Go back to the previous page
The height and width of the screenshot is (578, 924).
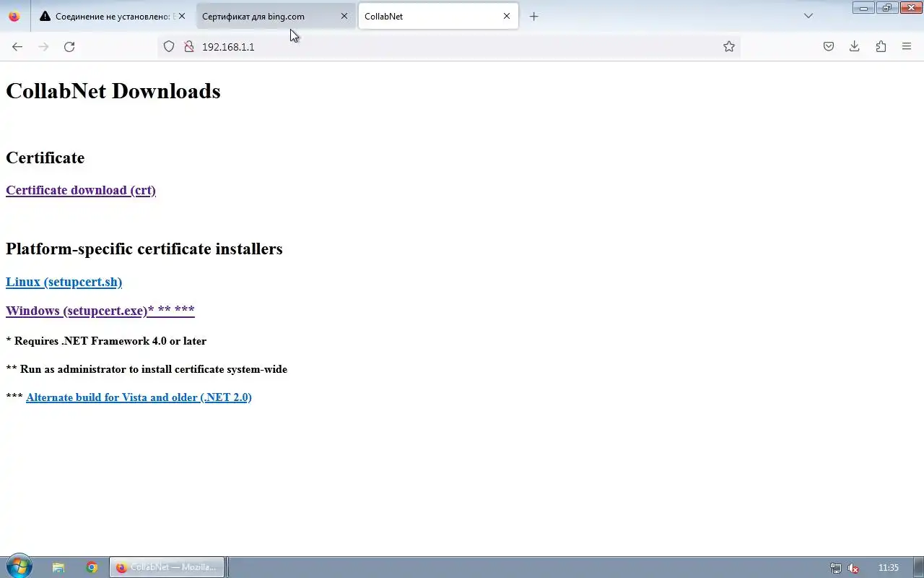[x=17, y=46]
